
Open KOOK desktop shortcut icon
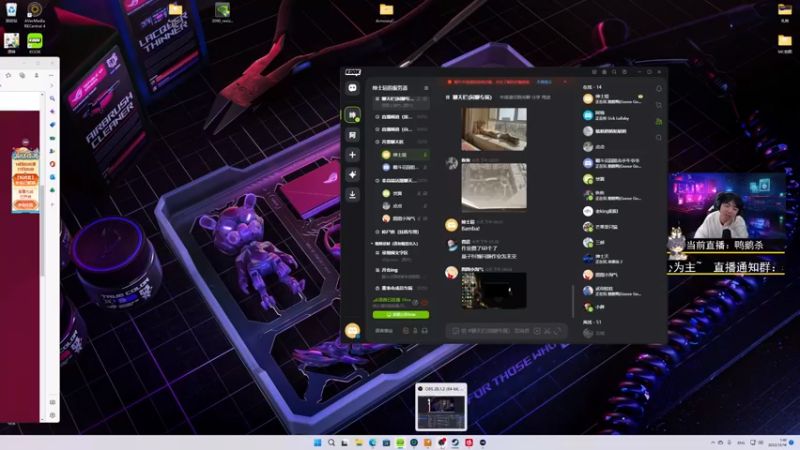tap(35, 43)
